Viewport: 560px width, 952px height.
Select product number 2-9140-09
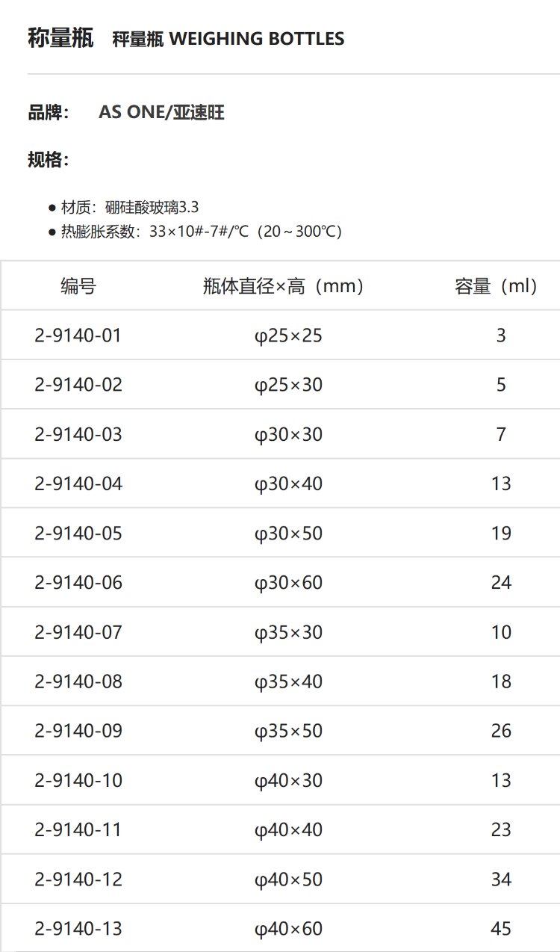[x=78, y=730]
